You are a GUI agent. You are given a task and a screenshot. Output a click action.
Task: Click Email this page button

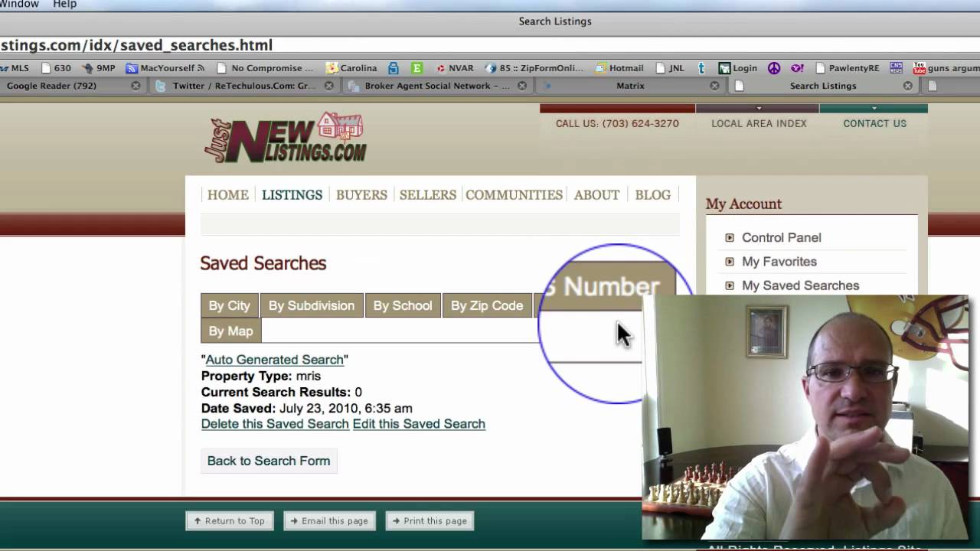tap(330, 521)
